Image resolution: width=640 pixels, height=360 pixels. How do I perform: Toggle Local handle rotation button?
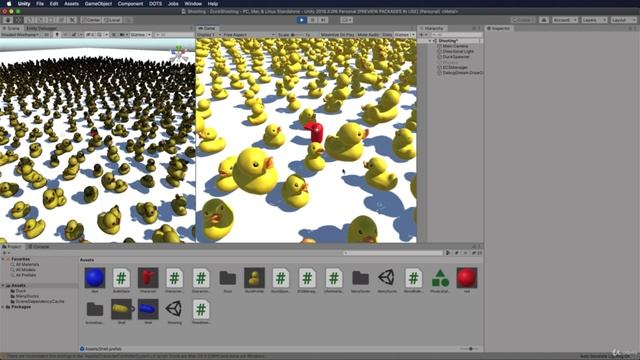pyautogui.click(x=112, y=20)
